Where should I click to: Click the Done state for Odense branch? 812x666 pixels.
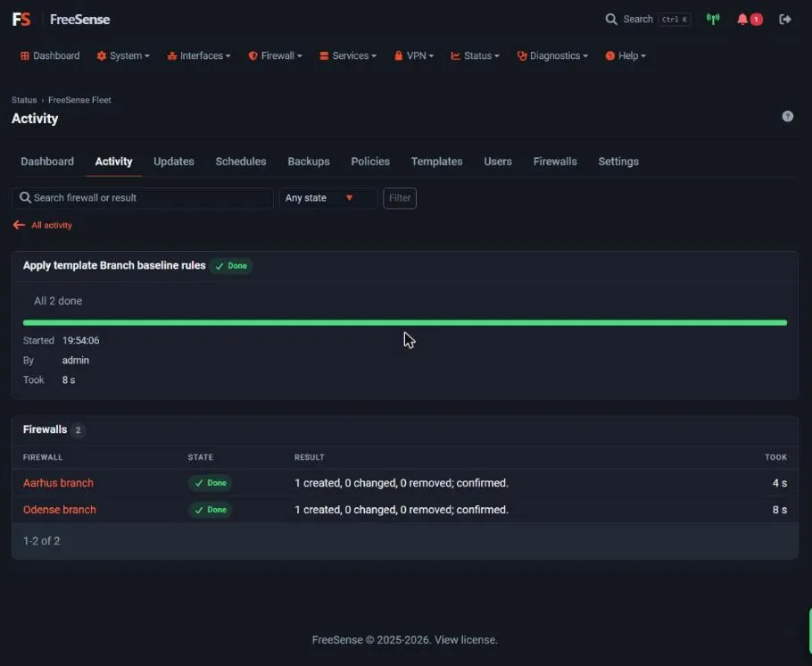(211, 510)
